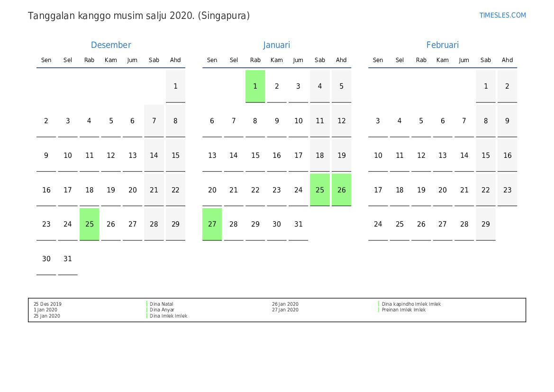Select the Sen column header under Desember

pyautogui.click(x=46, y=60)
